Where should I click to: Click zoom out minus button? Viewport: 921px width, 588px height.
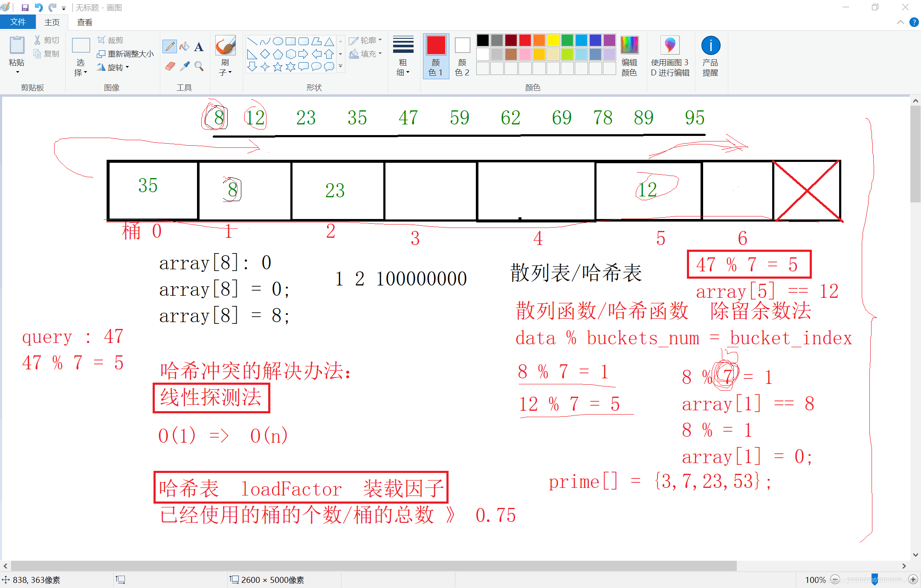(835, 579)
